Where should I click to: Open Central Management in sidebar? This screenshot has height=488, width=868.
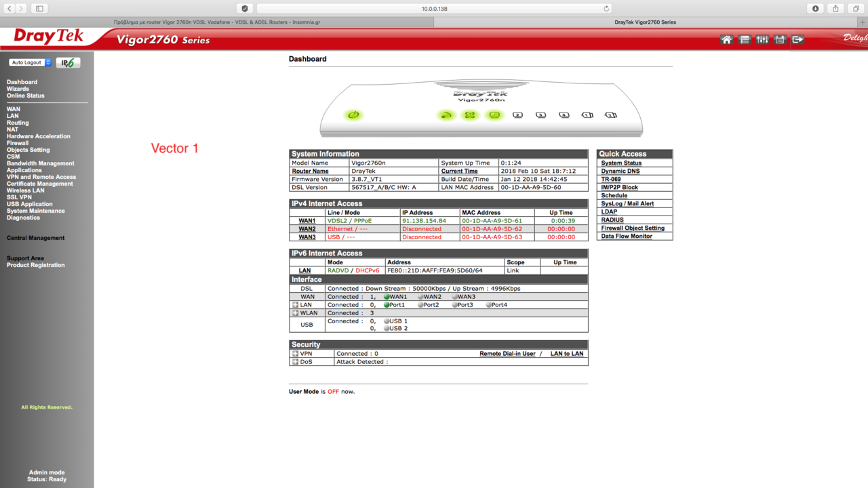pos(35,238)
